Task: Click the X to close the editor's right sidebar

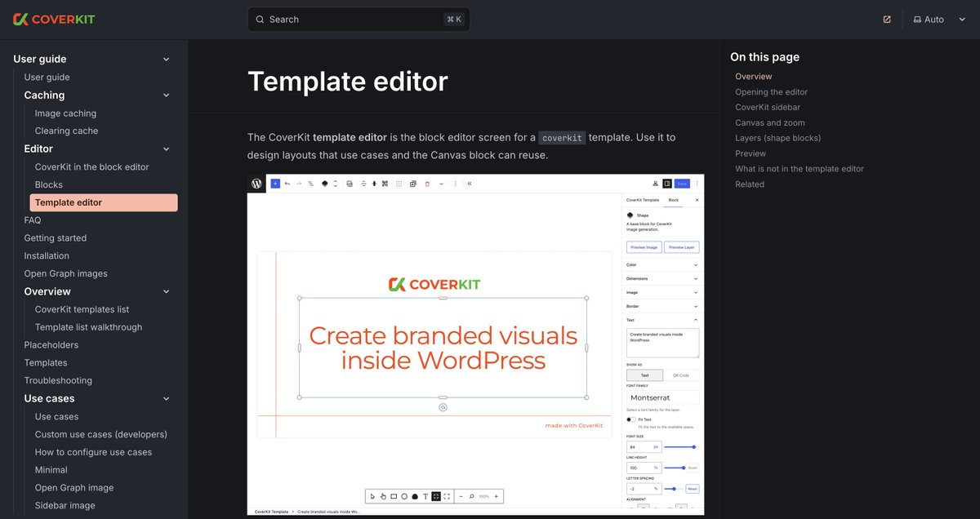Action: pos(697,200)
